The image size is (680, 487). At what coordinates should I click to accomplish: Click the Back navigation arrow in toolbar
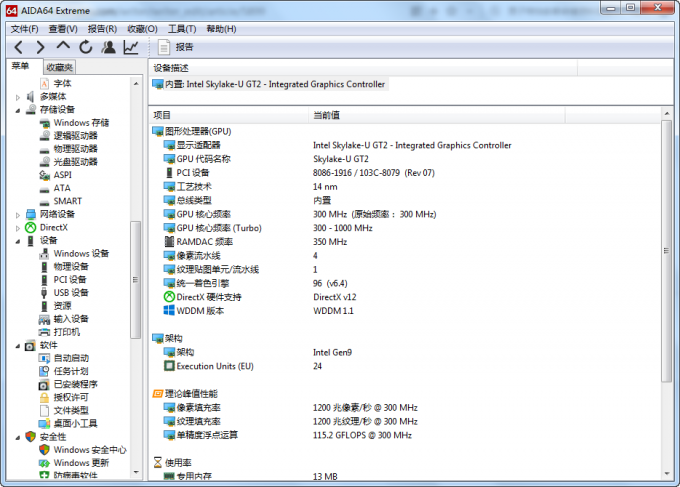(18, 47)
